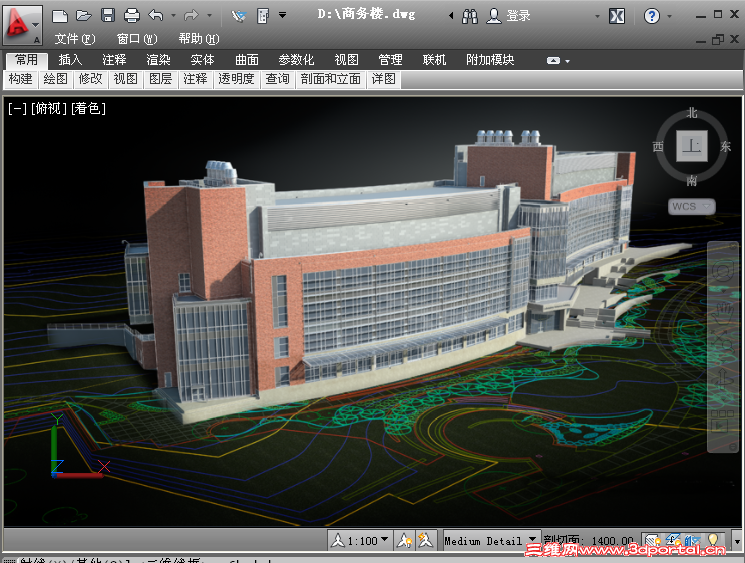Image resolution: width=745 pixels, height=563 pixels.
Task: Click the Undo arrow icon
Action: point(156,16)
